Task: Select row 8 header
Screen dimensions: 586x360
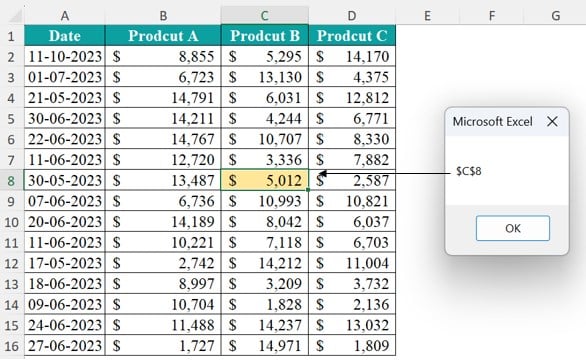Action: 11,180
